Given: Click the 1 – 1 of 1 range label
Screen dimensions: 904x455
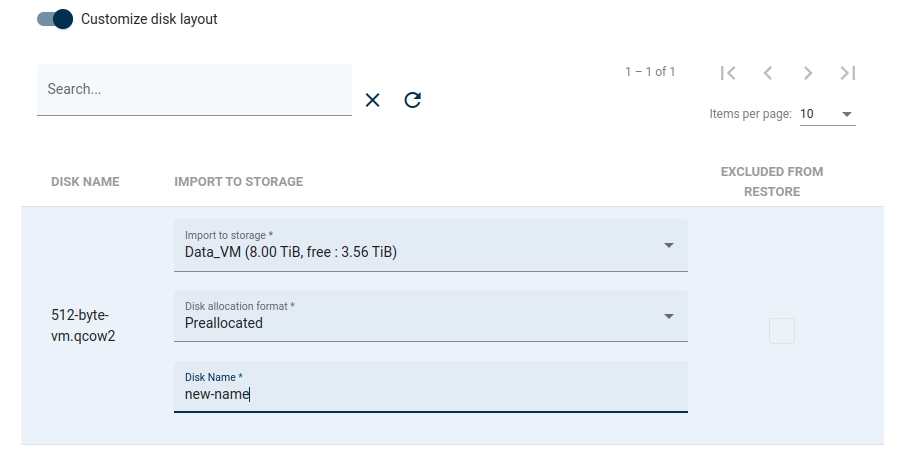Looking at the screenshot, I should (650, 72).
